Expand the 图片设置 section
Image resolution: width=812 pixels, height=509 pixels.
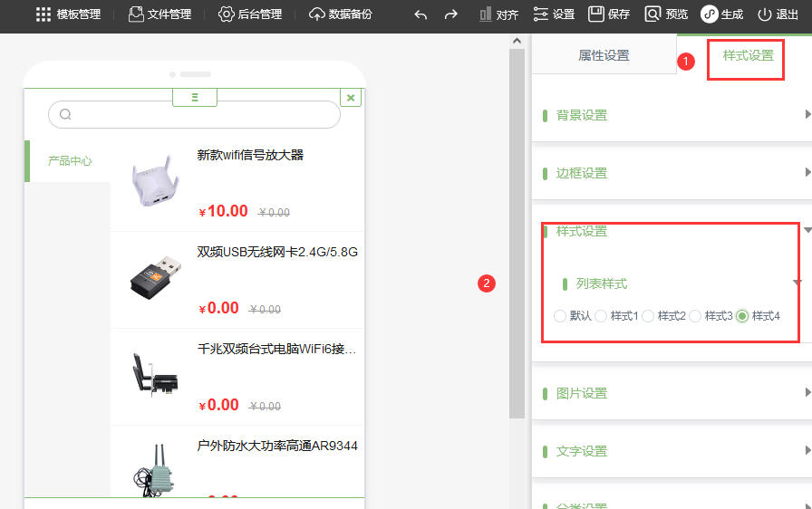672,393
